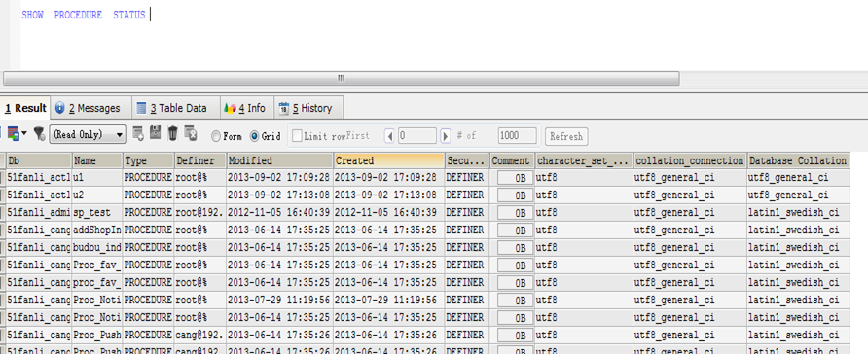Switch to the 4 Info tab
The image size is (868, 354).
click(246, 108)
